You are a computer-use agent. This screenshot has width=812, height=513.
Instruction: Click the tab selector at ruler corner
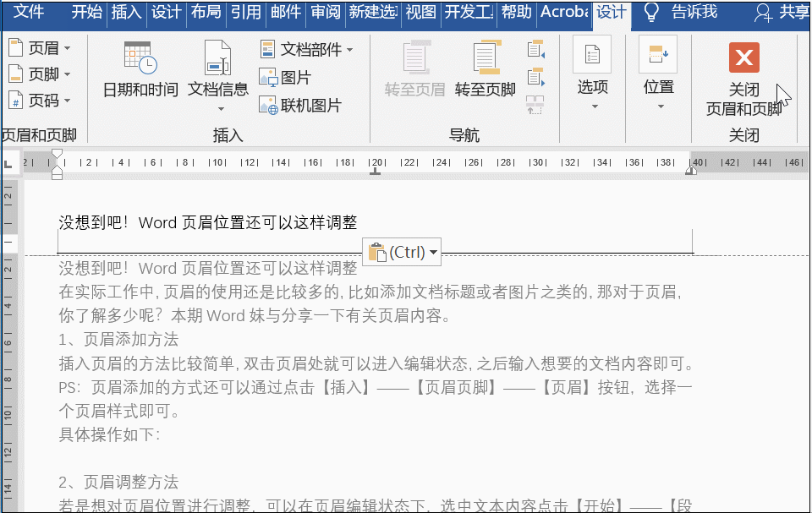click(8, 164)
